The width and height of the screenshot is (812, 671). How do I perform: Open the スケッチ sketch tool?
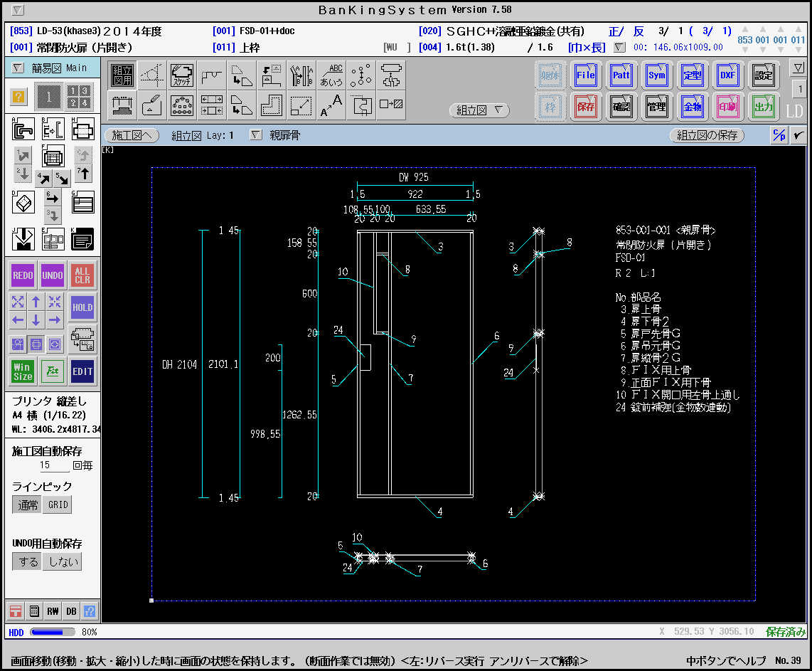(x=182, y=75)
